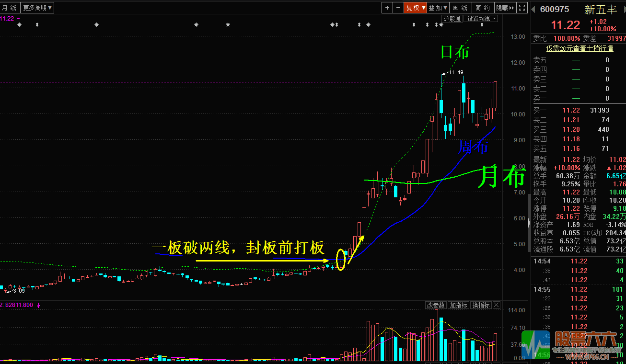Image resolution: width=626 pixels, height=364 pixels.
Task: Click stock code 600975
Action: tap(555, 9)
